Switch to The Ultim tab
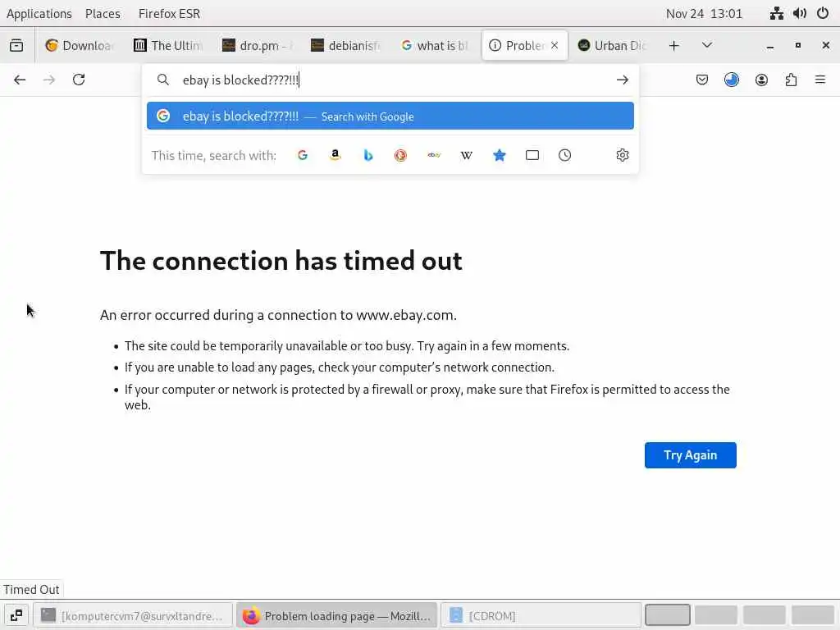 click(169, 46)
